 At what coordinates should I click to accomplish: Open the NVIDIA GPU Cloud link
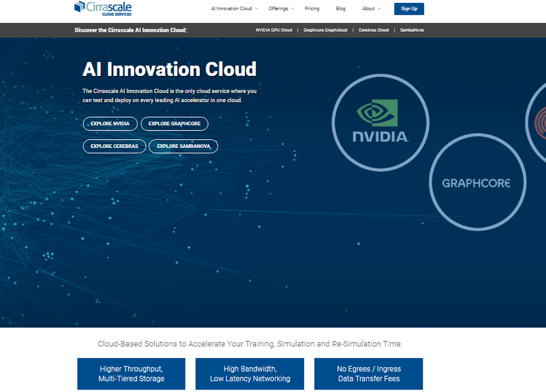[274, 30]
